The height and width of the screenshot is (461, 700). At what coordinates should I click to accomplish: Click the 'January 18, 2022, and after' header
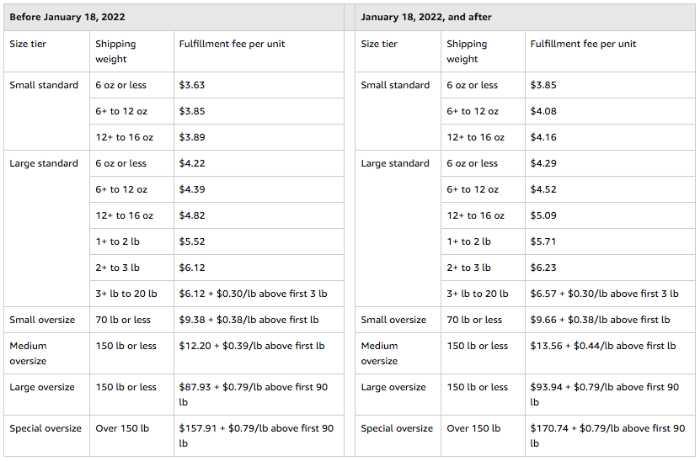[426, 17]
